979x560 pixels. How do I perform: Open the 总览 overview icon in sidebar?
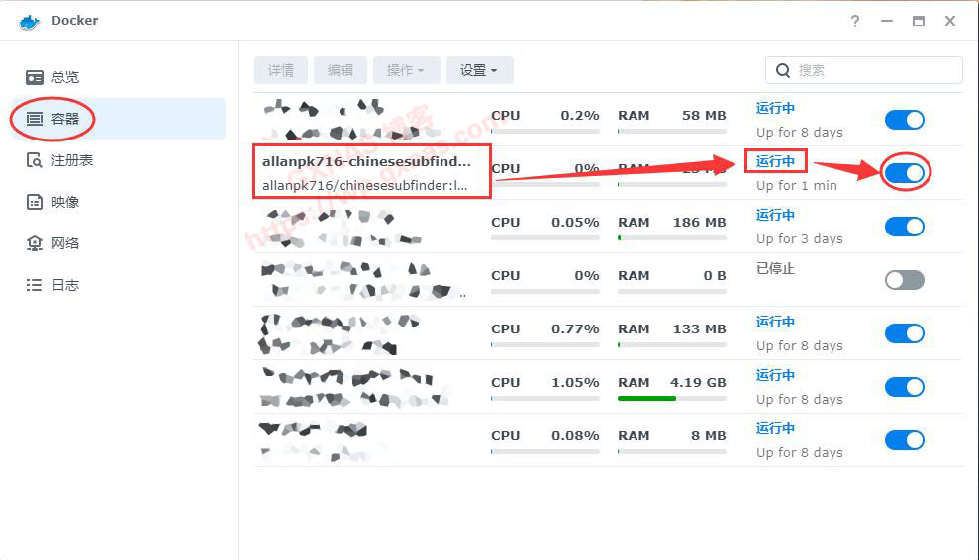[x=35, y=77]
